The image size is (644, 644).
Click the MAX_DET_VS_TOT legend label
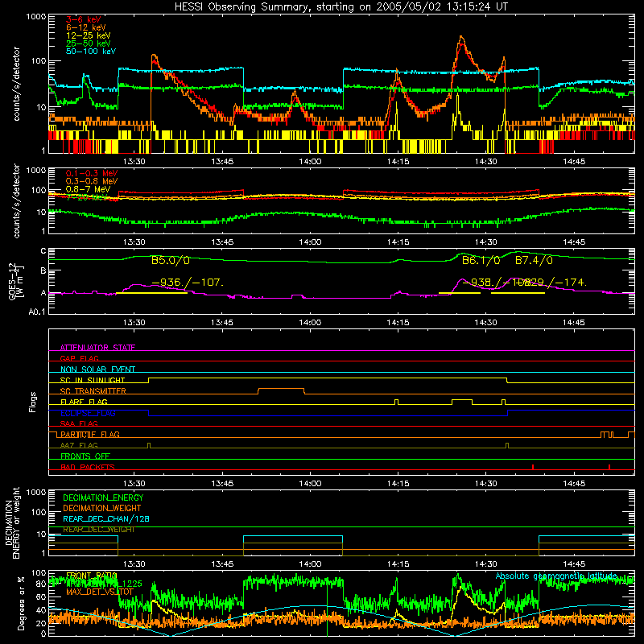click(x=99, y=592)
